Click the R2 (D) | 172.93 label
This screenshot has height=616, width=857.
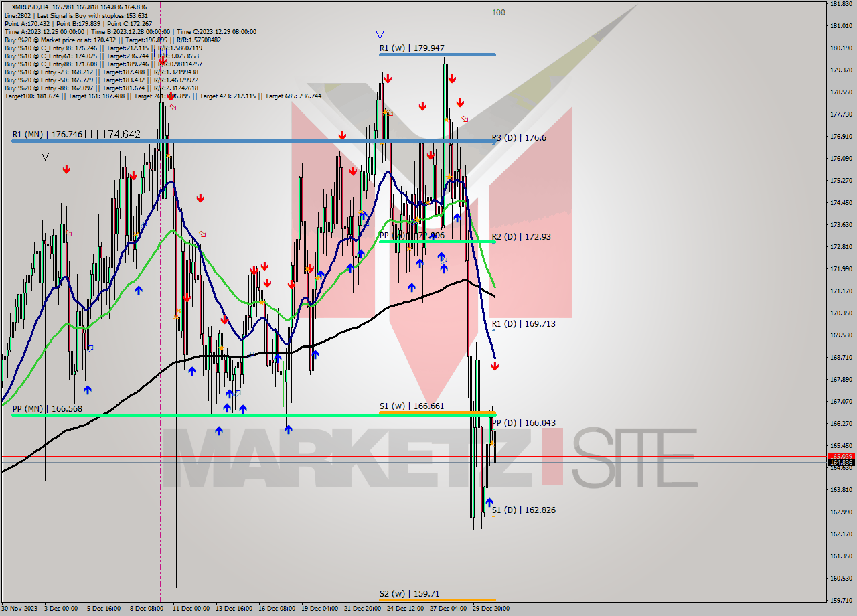[x=521, y=236]
